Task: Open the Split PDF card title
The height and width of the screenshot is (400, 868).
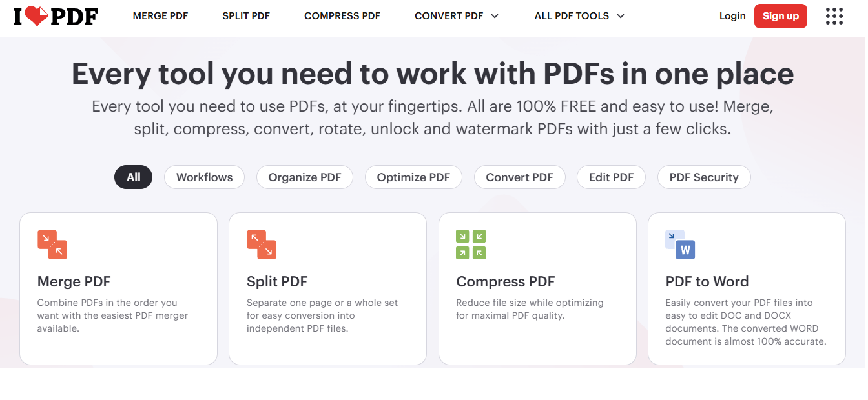Action: click(277, 281)
